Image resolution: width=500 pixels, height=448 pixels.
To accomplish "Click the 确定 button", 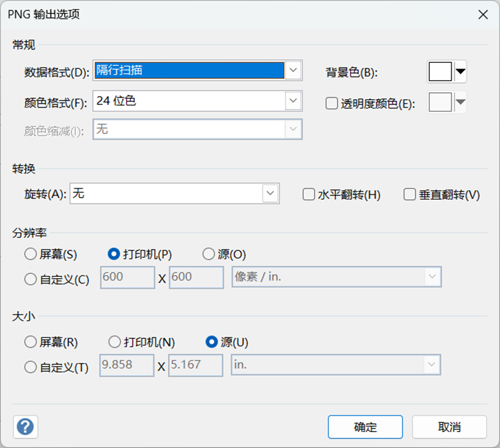I will [365, 427].
